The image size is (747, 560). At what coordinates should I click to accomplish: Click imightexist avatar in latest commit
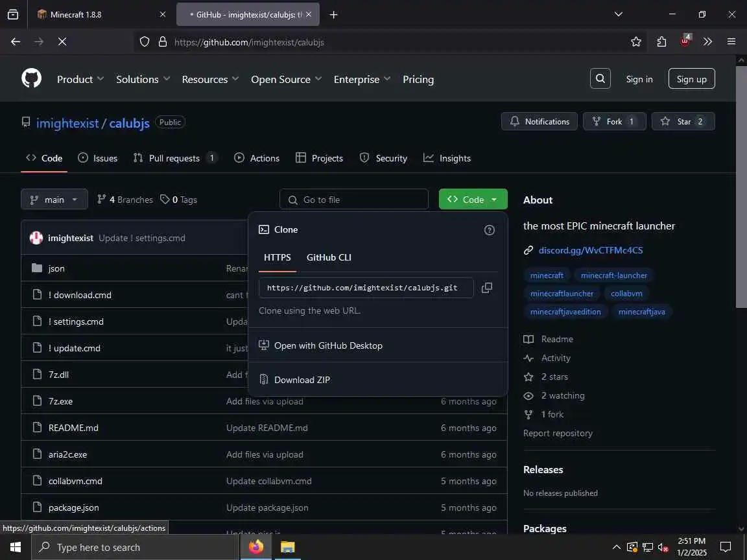[36, 238]
